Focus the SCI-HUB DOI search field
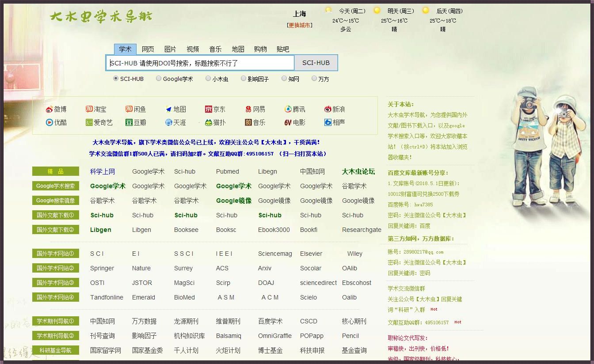The width and height of the screenshot is (594, 364). pos(200,63)
